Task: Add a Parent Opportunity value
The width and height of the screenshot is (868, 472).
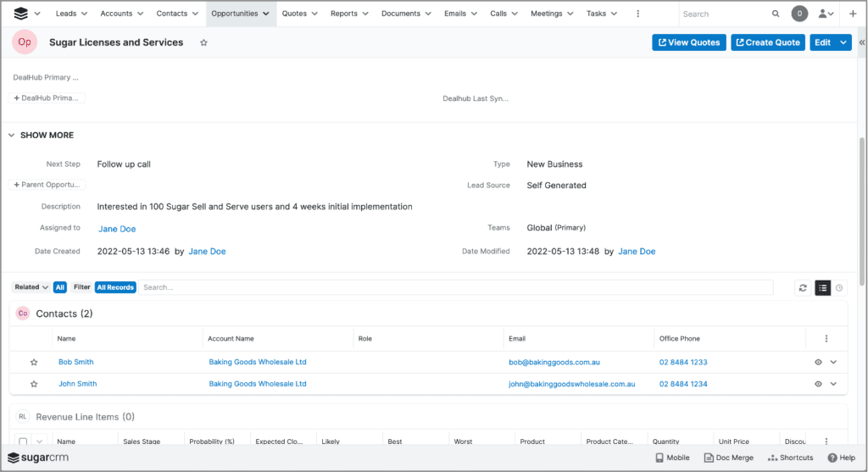Action: pos(47,185)
